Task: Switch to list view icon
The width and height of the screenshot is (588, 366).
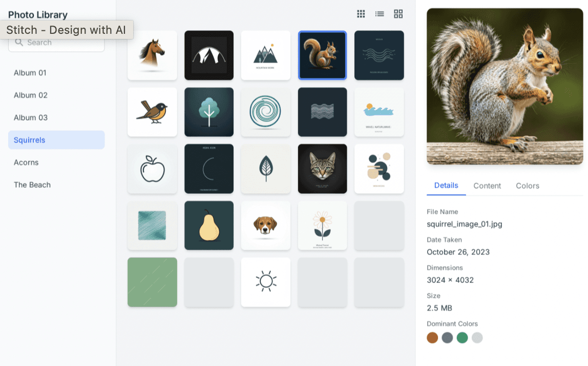Action: click(x=380, y=14)
